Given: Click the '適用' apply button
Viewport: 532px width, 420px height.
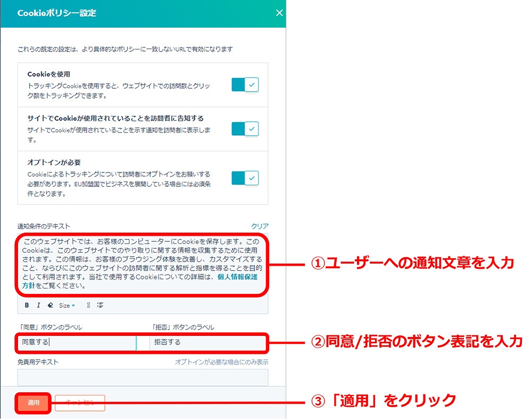Looking at the screenshot, I should click(x=33, y=402).
